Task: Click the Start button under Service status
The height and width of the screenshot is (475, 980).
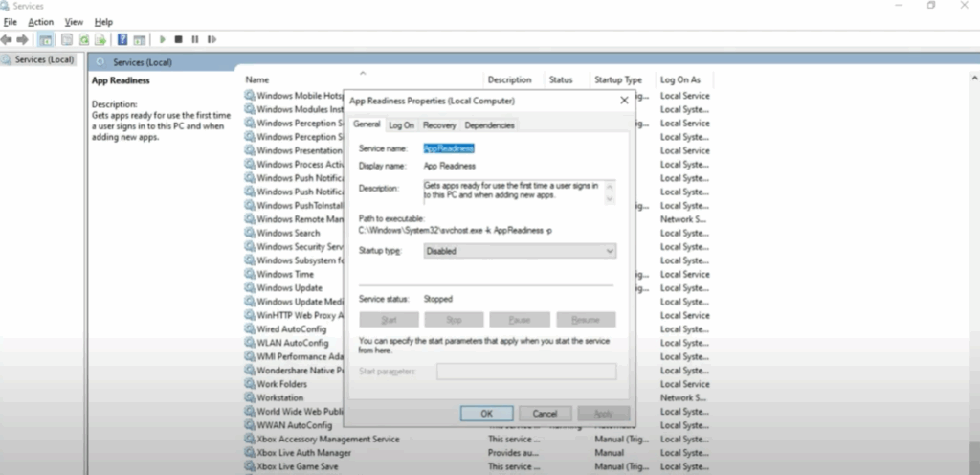Action: (389, 320)
